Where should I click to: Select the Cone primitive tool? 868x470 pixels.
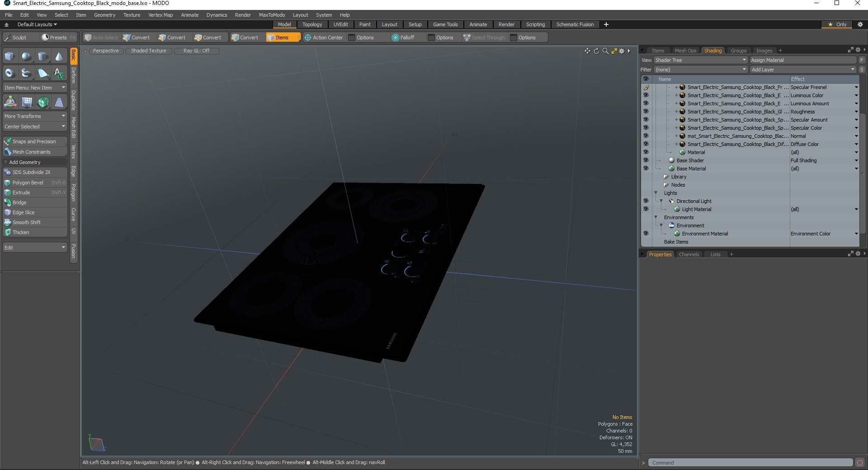(59, 56)
